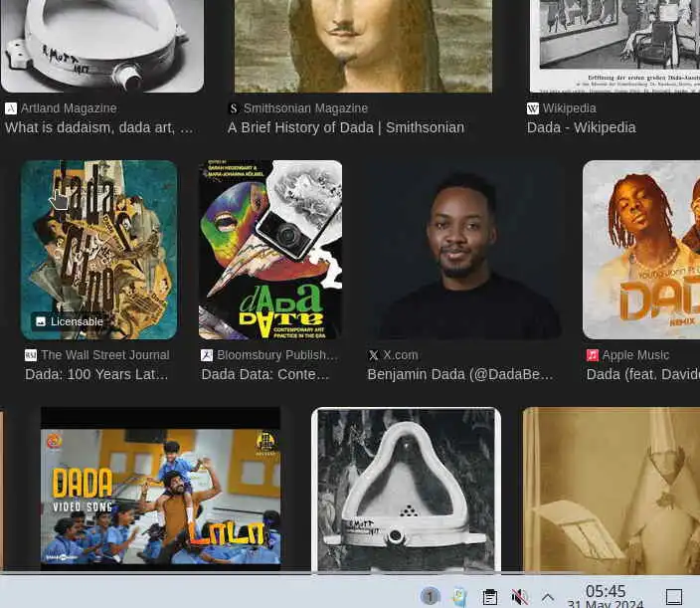Open the 'Dada (feat. Davido' title link
700x608 pixels.
click(x=643, y=374)
